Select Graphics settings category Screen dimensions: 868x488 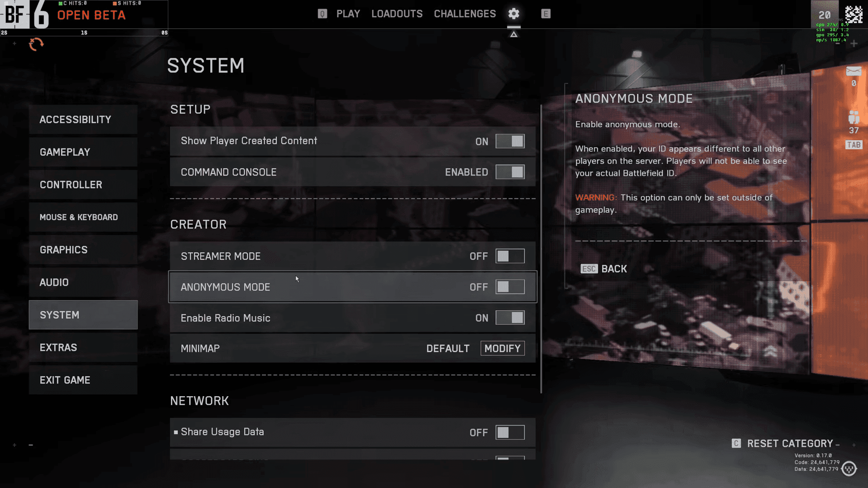(83, 250)
